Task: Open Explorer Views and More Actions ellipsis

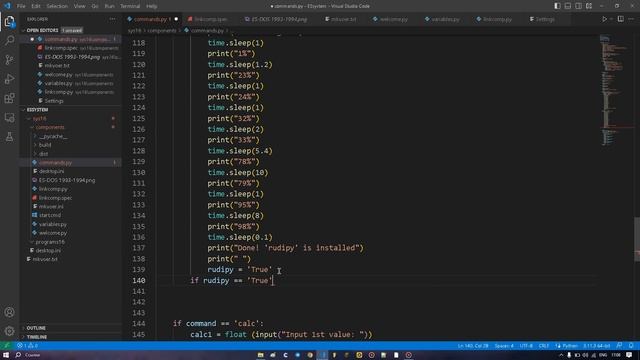Action: point(112,19)
